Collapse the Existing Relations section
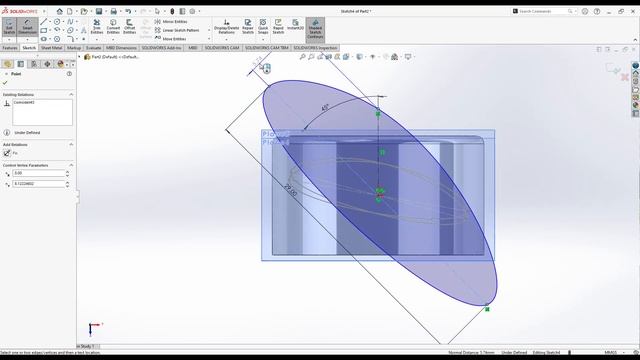640x360 pixels. coord(71,95)
